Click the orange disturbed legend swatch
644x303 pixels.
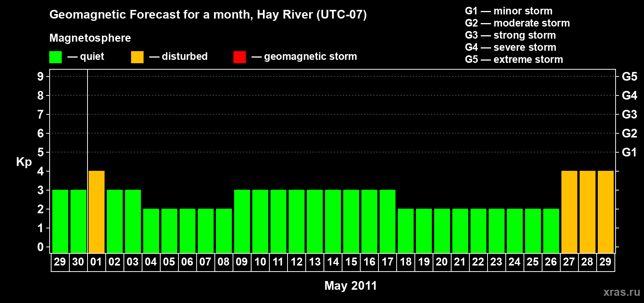(x=137, y=57)
